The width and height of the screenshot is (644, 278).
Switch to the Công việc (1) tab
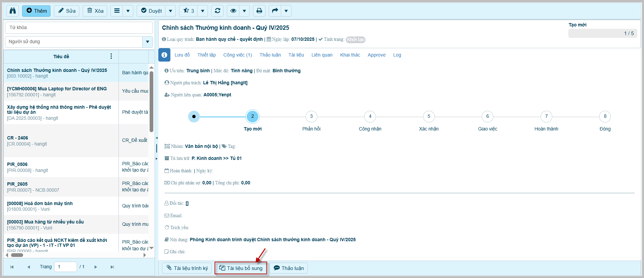pos(238,55)
